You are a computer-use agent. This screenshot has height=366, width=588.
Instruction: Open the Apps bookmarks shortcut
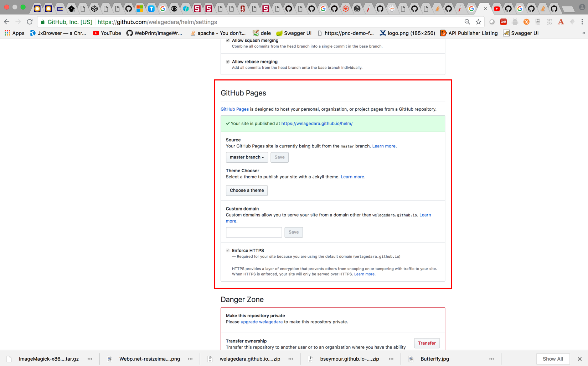tap(14, 33)
